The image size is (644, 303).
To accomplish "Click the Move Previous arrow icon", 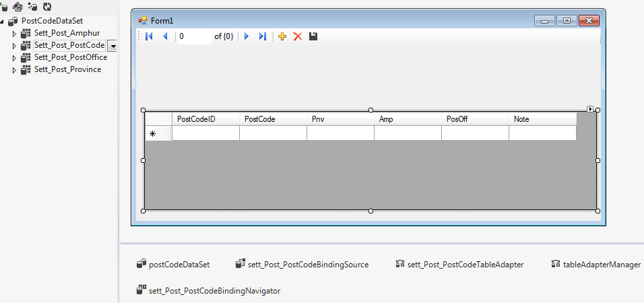I will pyautogui.click(x=166, y=36).
